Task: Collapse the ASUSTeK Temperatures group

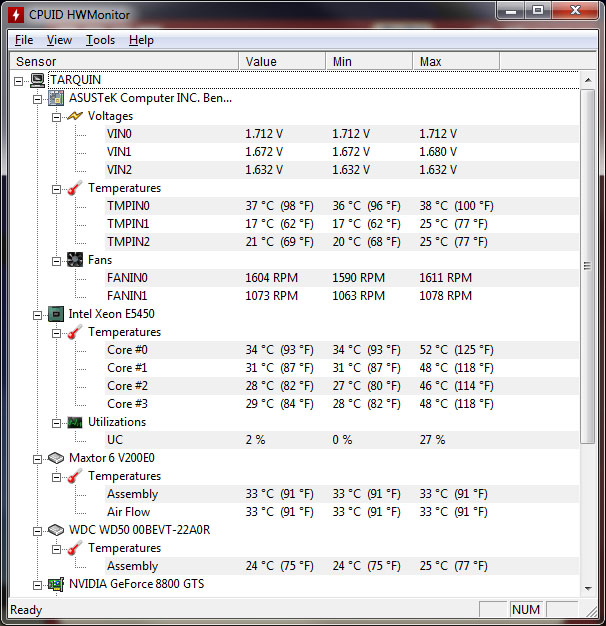Action: click(x=56, y=189)
